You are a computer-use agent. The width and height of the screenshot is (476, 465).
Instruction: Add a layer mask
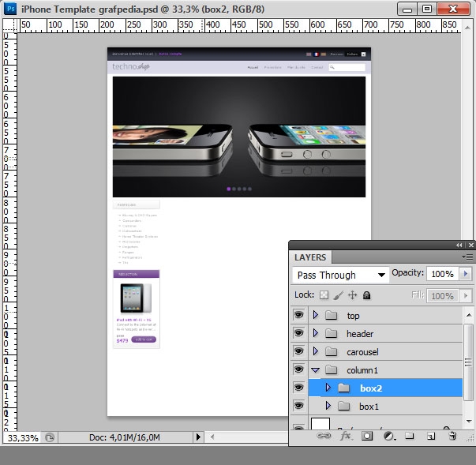[367, 436]
